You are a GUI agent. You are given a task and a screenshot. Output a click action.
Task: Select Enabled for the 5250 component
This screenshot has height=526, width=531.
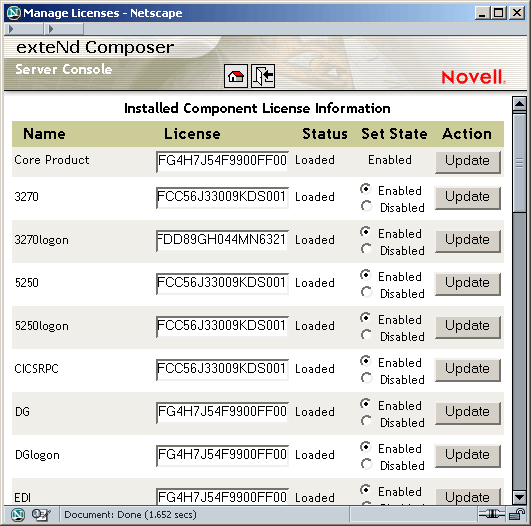pyautogui.click(x=366, y=275)
